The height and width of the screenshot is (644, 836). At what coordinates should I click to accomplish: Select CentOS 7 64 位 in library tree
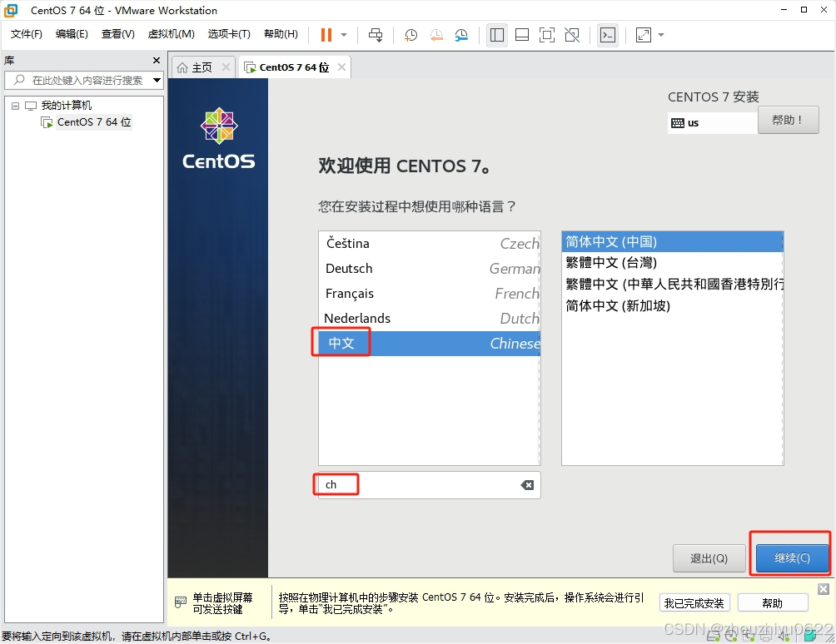[x=94, y=122]
